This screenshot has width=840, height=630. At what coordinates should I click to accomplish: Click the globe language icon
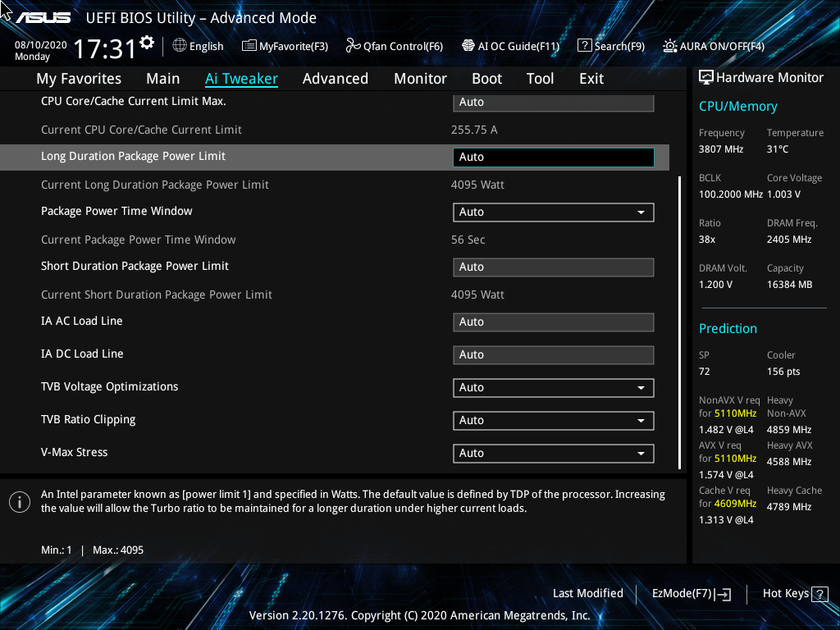(x=180, y=46)
